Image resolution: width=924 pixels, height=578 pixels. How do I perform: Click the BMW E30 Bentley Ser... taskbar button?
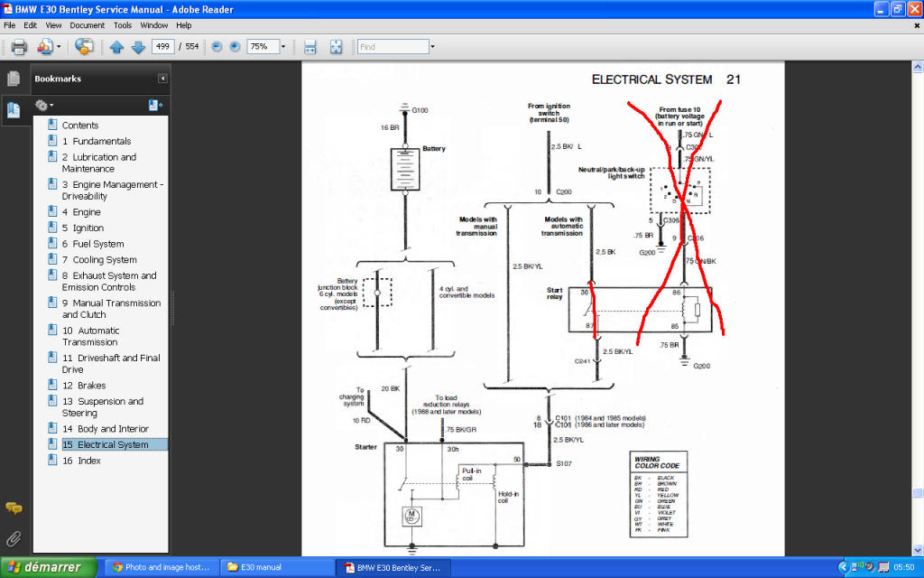[x=393, y=567]
